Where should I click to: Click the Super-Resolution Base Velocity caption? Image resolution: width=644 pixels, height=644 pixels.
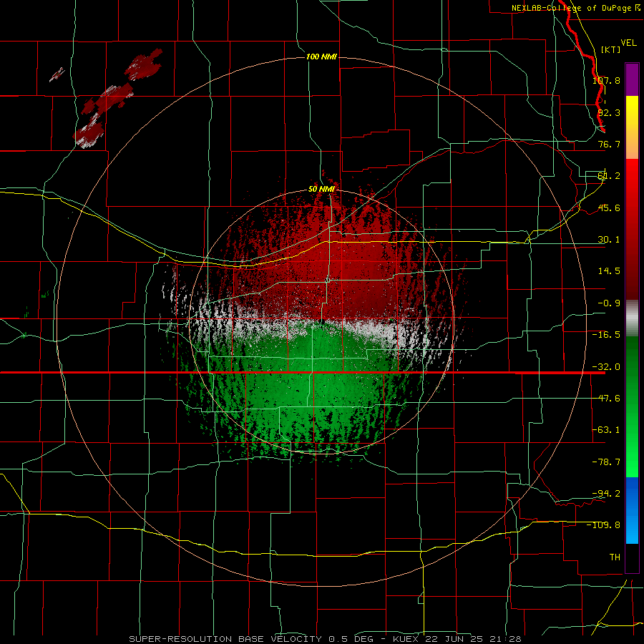pyautogui.click(x=325, y=639)
